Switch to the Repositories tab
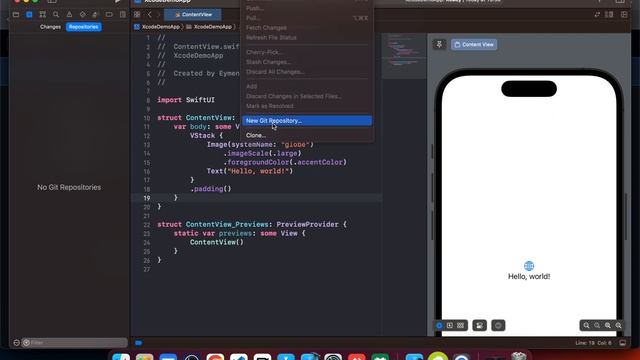The width and height of the screenshot is (640, 360). coord(84,27)
